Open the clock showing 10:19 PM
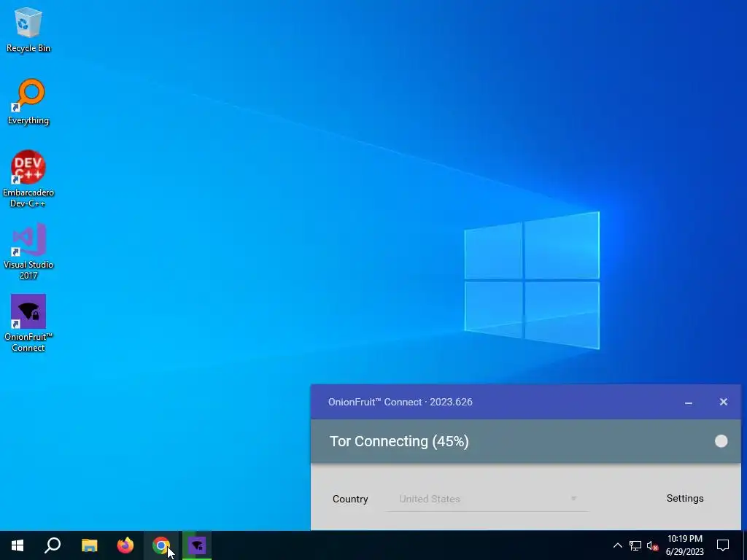 (x=684, y=545)
